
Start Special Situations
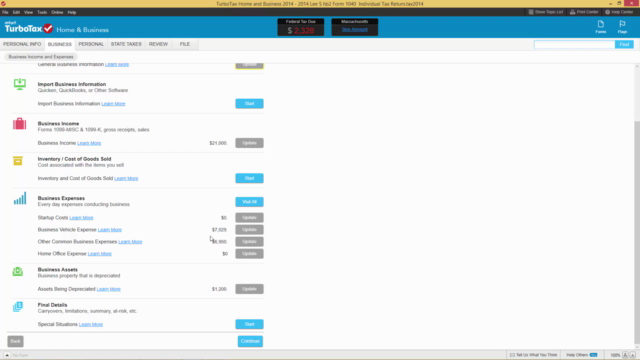[x=249, y=324]
